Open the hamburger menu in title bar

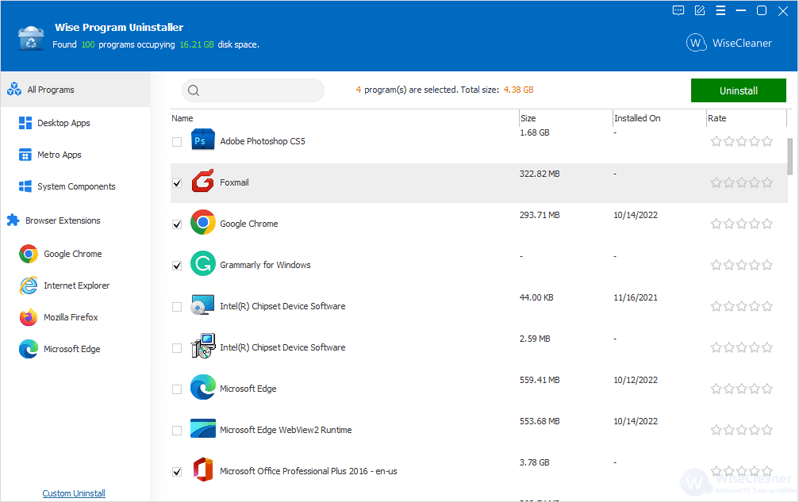pyautogui.click(x=721, y=11)
